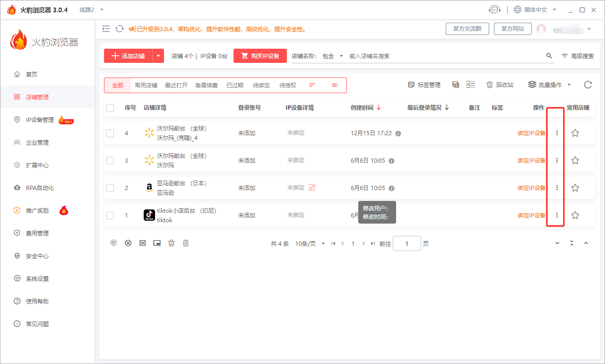Viewport: 605px width, 364px height.
Task: Click the edit icon in the Amazon row
Action: [312, 188]
